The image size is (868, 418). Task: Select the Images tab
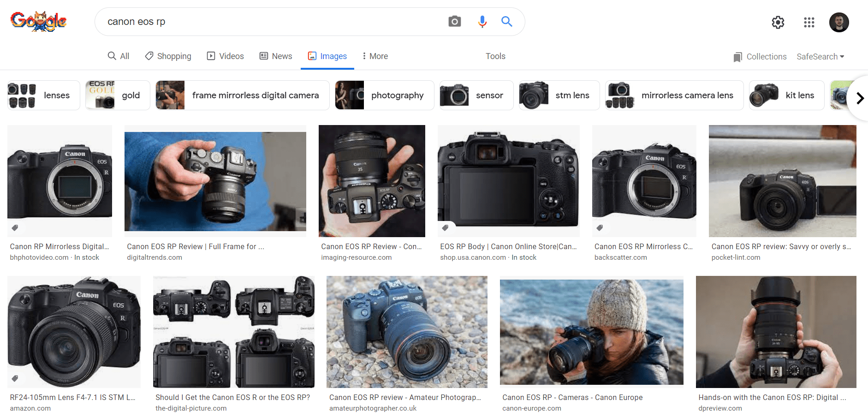[x=327, y=56]
